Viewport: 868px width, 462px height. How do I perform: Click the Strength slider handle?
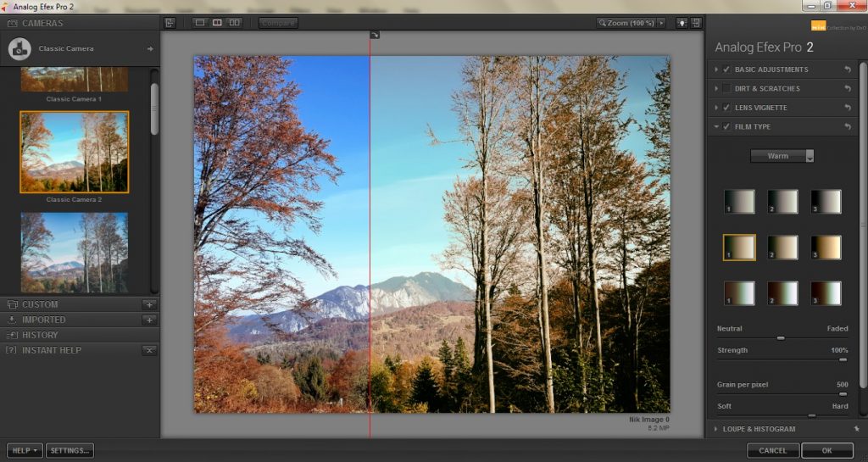(843, 359)
